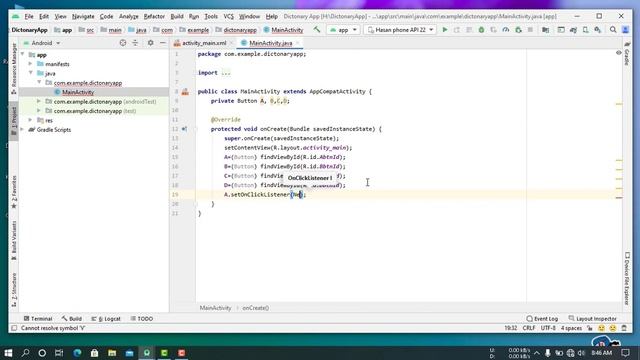
Task: Expand the com.example.dictonaryapp (androidTest) package
Action: pos(39,101)
